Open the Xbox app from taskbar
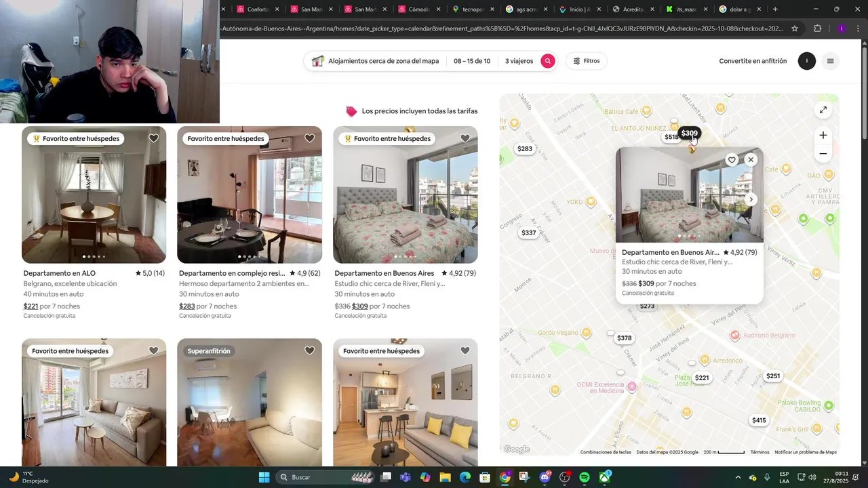Screen dimensions: 868x488 (604, 477)
